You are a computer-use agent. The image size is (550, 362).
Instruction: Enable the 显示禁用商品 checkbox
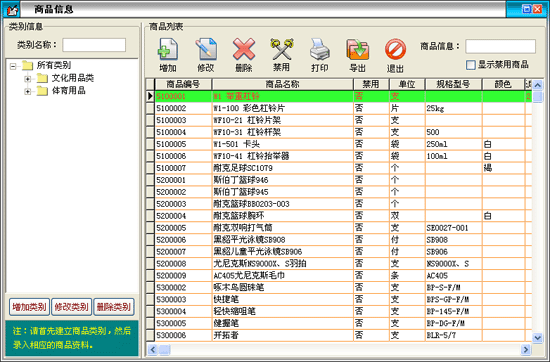pyautogui.click(x=470, y=65)
